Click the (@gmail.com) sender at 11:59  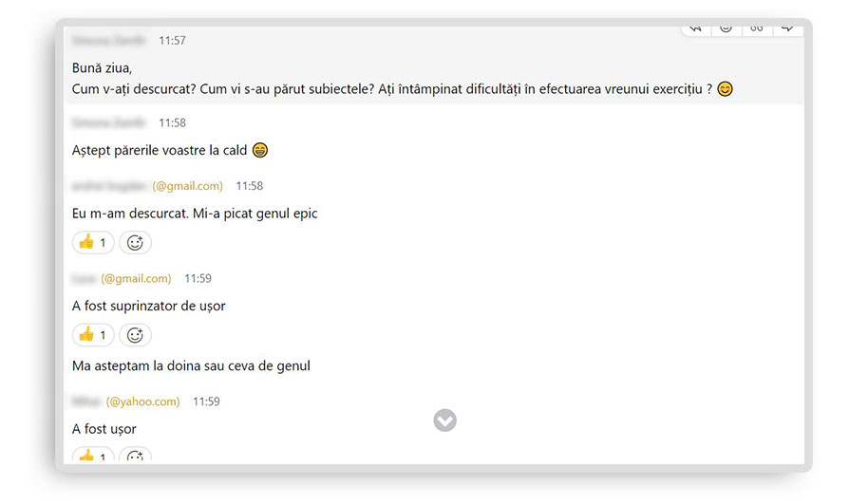136,279
